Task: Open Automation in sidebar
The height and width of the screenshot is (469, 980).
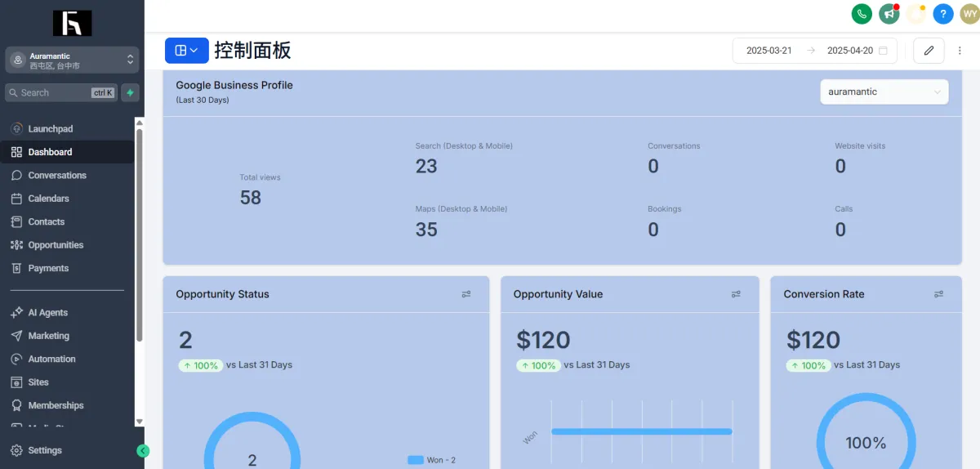Action: coord(51,360)
